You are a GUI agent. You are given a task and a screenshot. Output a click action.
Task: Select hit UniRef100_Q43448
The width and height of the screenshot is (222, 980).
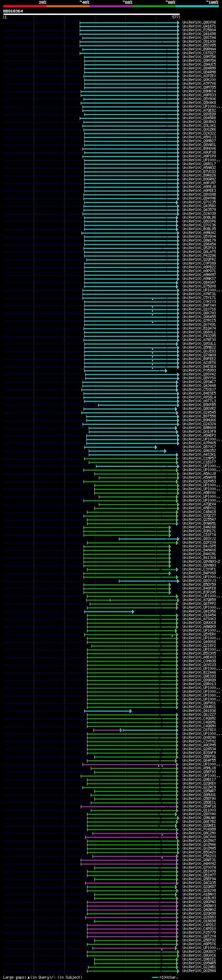[x=199, y=386]
